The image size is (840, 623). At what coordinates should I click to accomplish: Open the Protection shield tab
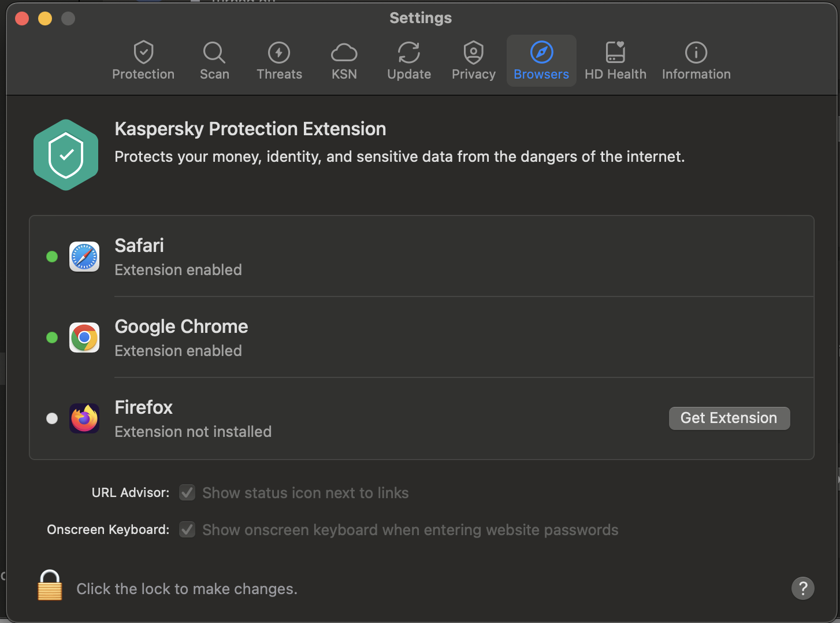(143, 61)
